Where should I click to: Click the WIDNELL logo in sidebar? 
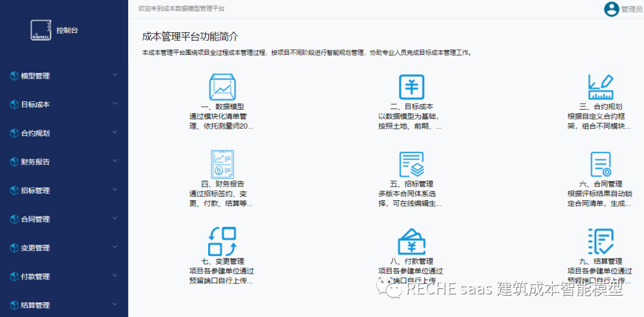(x=41, y=30)
